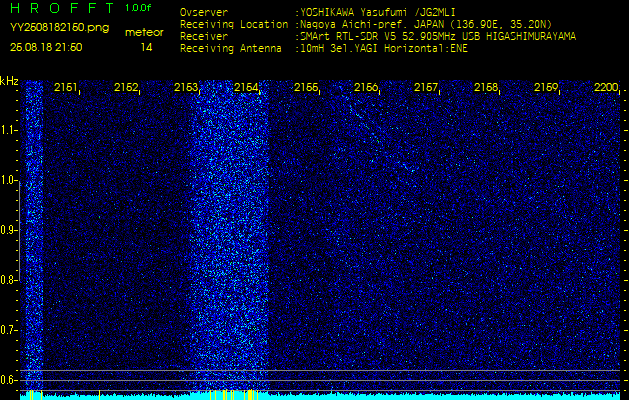The width and height of the screenshot is (629, 400).
Task: Click the 2158 time axis label
Action: (486, 87)
